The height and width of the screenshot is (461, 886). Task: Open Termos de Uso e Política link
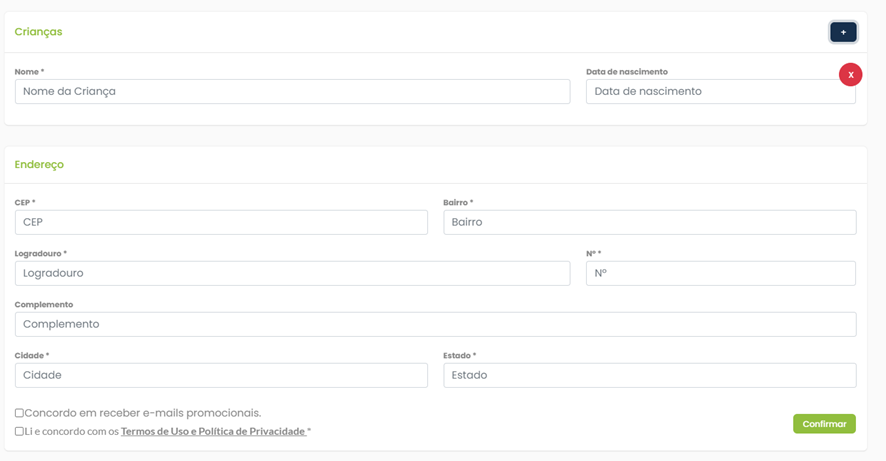click(x=213, y=431)
